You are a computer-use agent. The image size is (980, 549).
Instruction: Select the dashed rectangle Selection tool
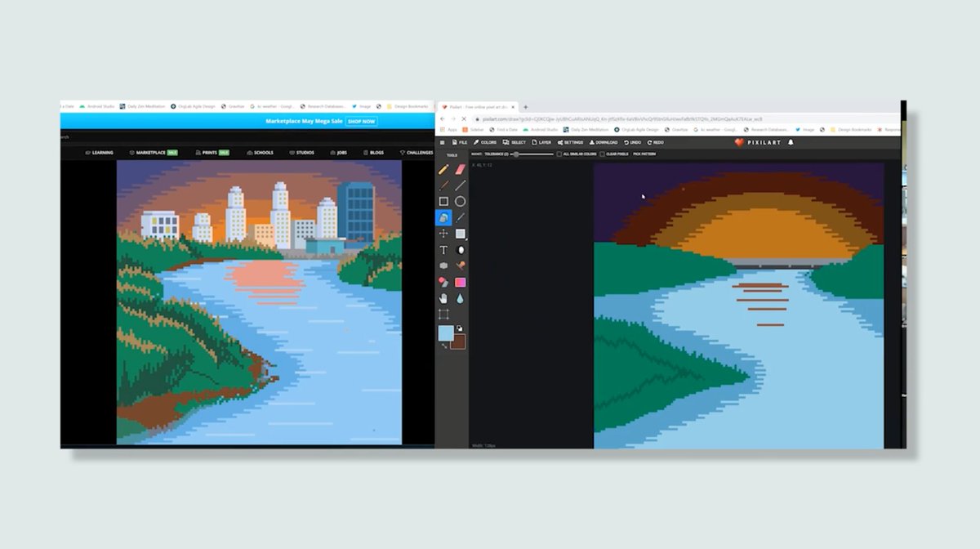tap(443, 314)
